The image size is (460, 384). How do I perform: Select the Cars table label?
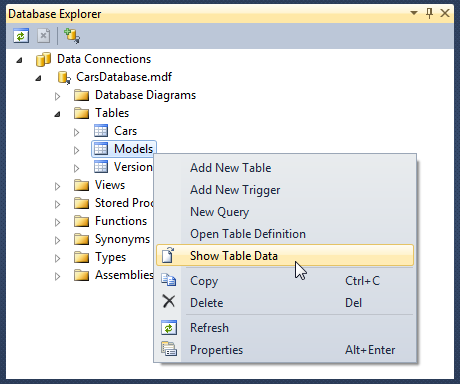(x=125, y=131)
